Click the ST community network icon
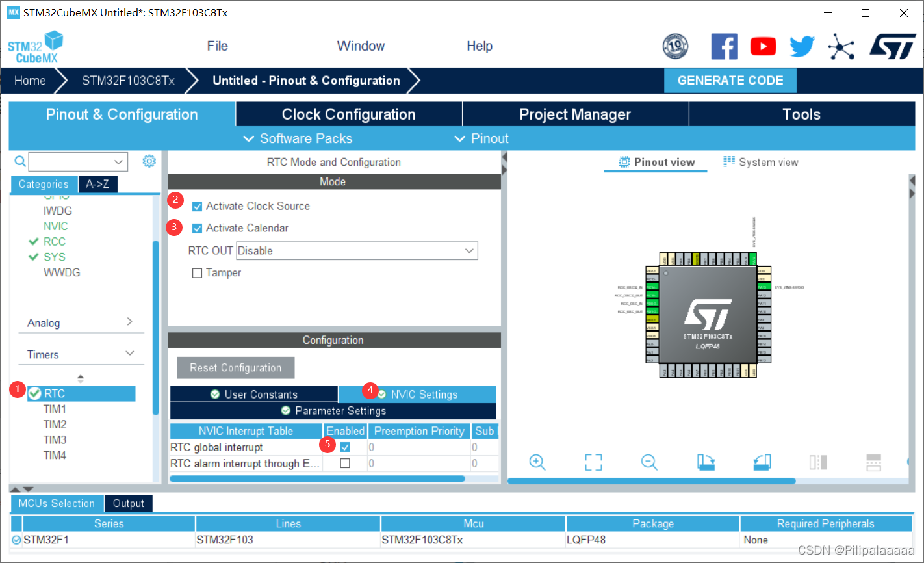 (x=841, y=46)
